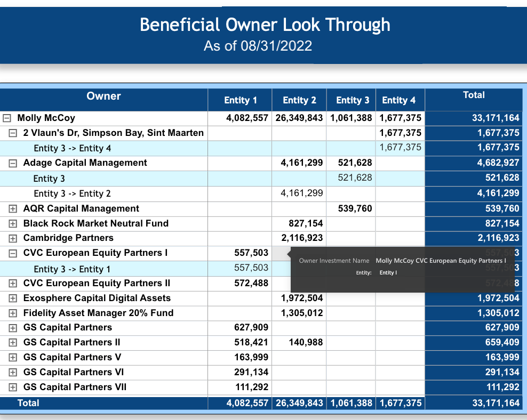Expand Black Rock Market Neutral Fund
The height and width of the screenshot is (420, 527).
pyautogui.click(x=13, y=224)
